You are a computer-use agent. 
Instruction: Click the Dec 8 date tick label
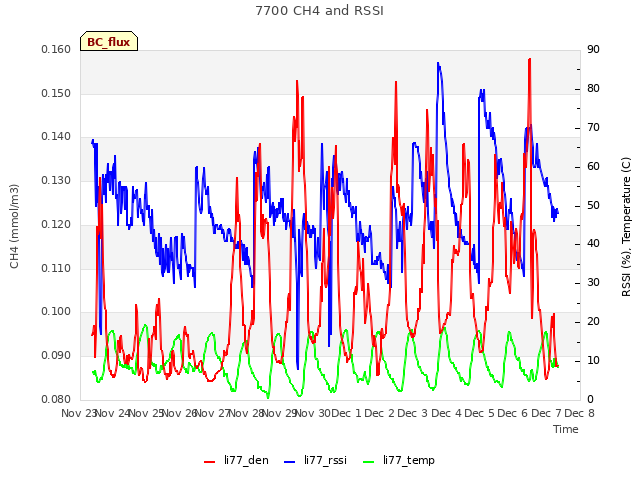click(580, 413)
